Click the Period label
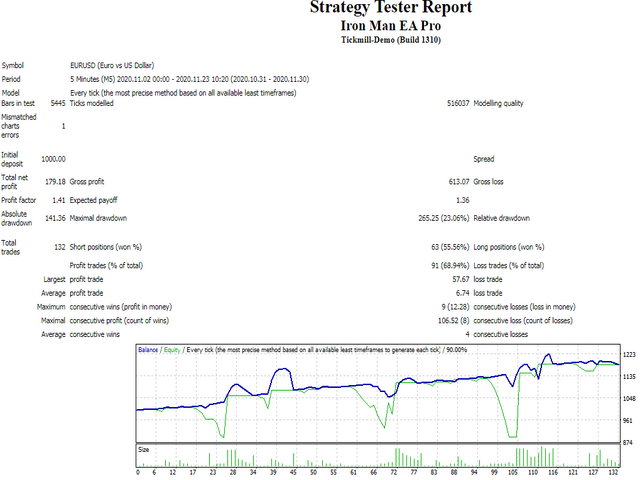 [x=11, y=79]
